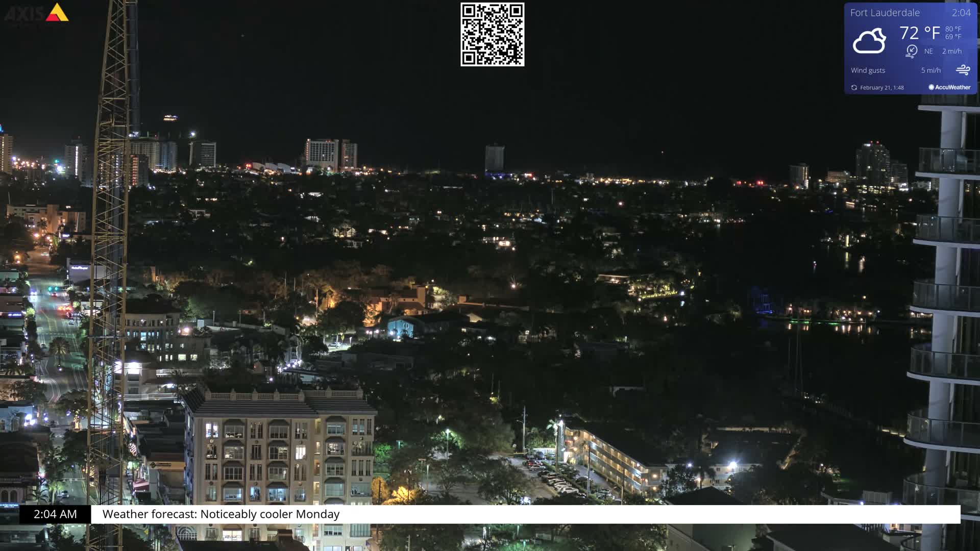The height and width of the screenshot is (551, 980).
Task: Click the QR code at top center
Action: (x=492, y=34)
